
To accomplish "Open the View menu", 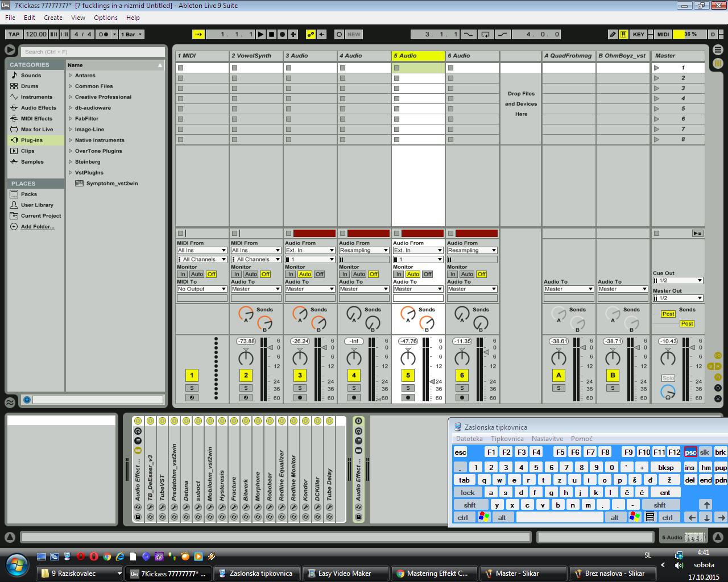I will [78, 18].
